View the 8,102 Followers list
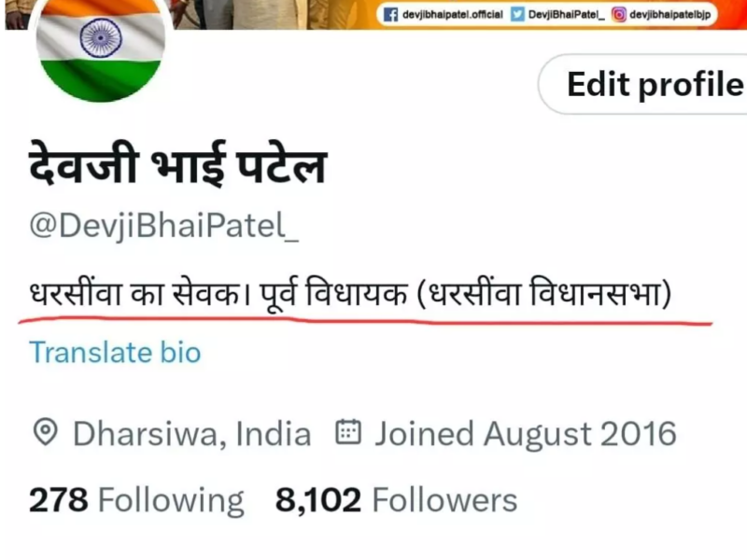747x560 pixels. (x=396, y=500)
